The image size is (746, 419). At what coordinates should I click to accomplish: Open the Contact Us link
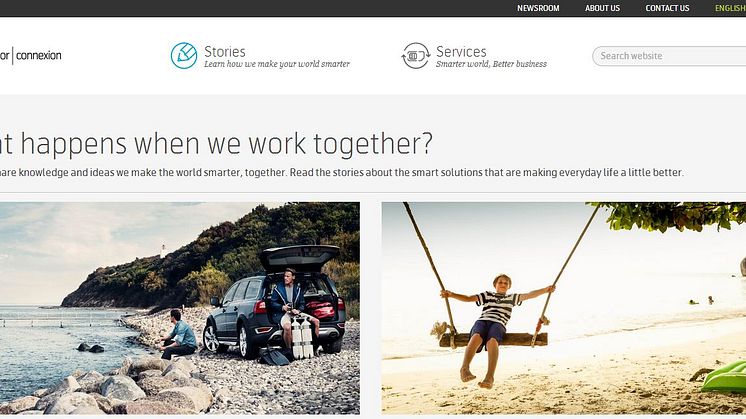pos(667,8)
